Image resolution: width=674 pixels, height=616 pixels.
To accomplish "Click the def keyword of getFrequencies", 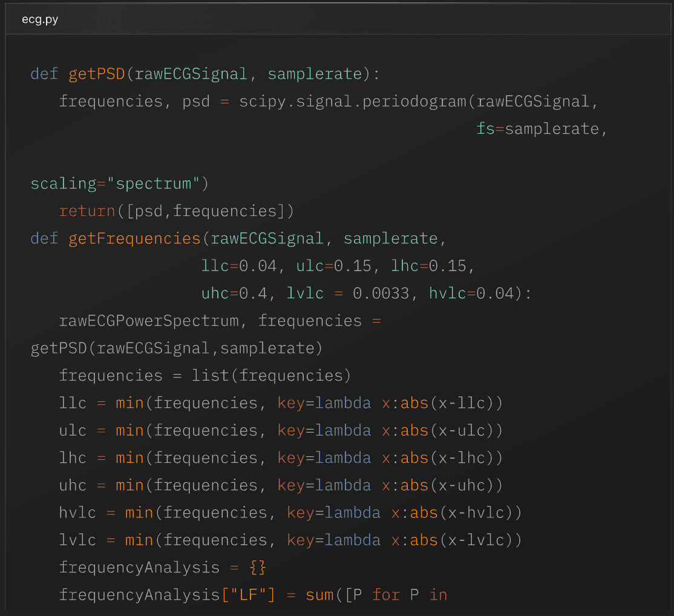I will click(44, 238).
